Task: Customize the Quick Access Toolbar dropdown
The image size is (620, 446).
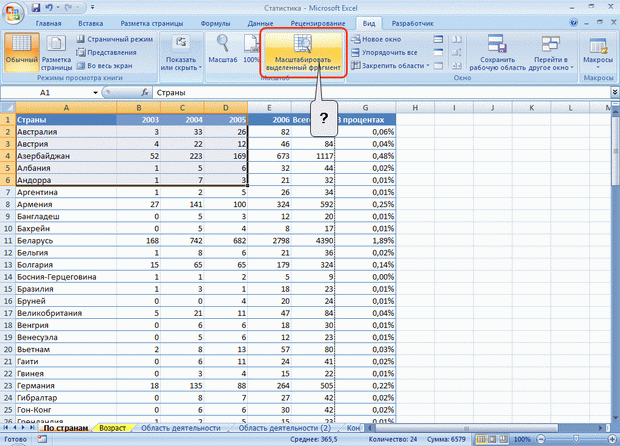Action: [93, 8]
